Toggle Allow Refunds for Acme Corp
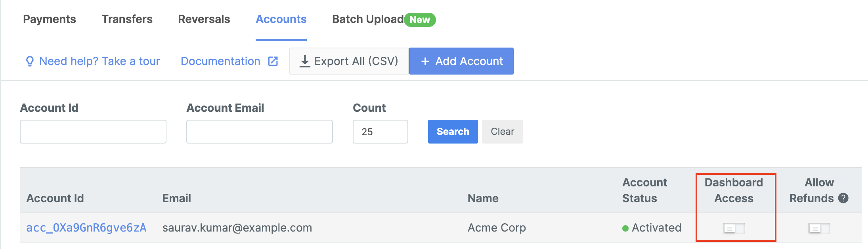The width and height of the screenshot is (868, 249). click(818, 228)
